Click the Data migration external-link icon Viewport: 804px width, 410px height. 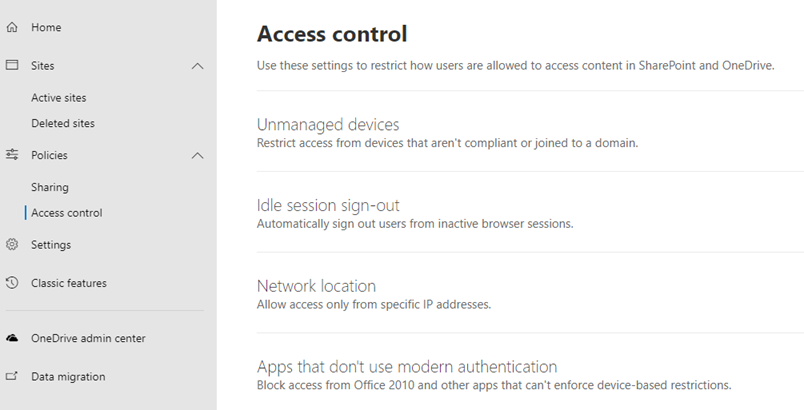(12, 377)
